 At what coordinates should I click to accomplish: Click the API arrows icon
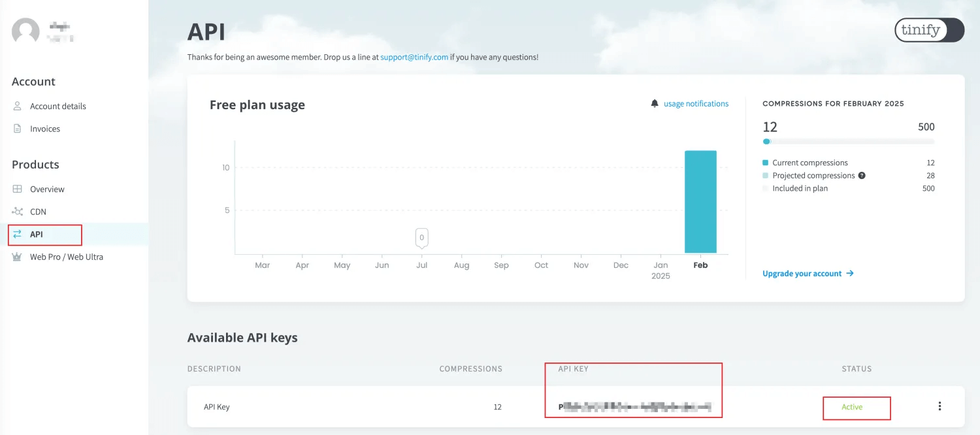(18, 234)
